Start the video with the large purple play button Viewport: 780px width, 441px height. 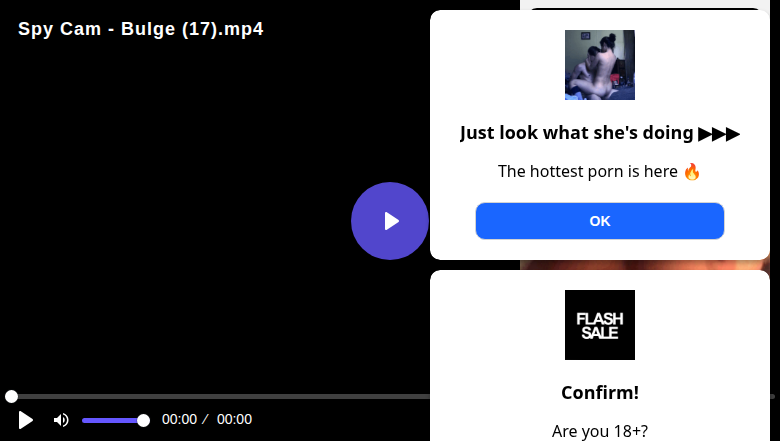[390, 221]
